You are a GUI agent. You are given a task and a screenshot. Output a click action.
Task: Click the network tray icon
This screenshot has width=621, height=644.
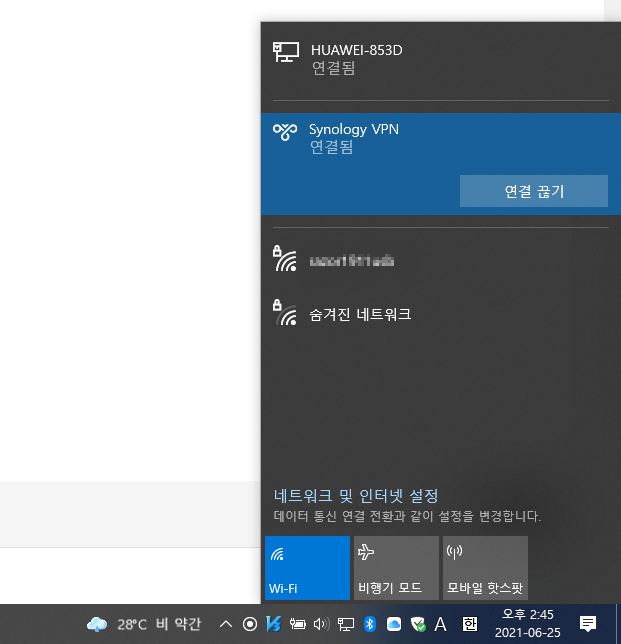(x=346, y=624)
